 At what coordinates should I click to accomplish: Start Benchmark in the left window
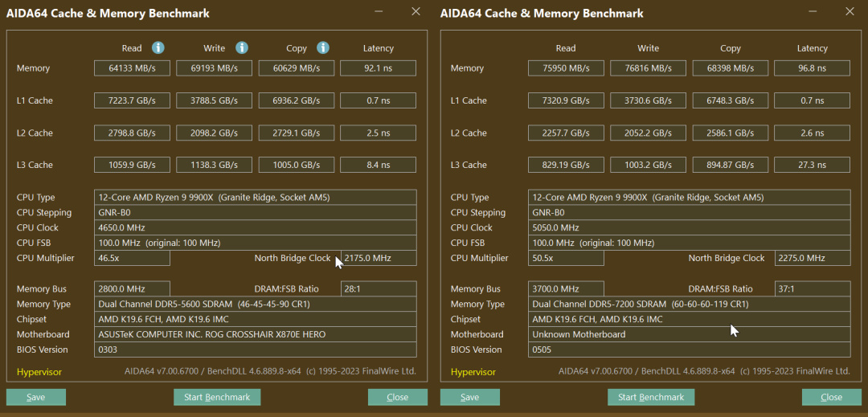[217, 397]
